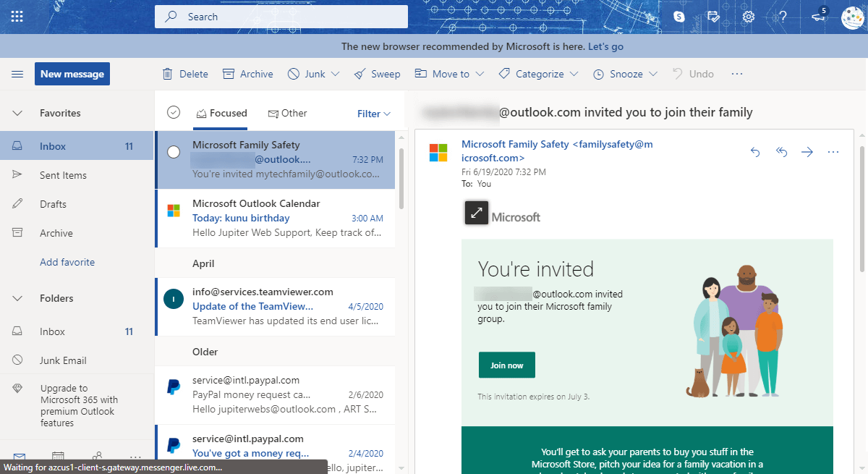Select the Microsoft Family Safety message checkbox
868x474 pixels.
tap(174, 152)
